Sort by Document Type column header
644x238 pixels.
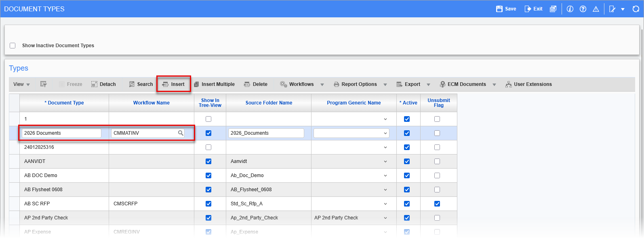(x=64, y=103)
